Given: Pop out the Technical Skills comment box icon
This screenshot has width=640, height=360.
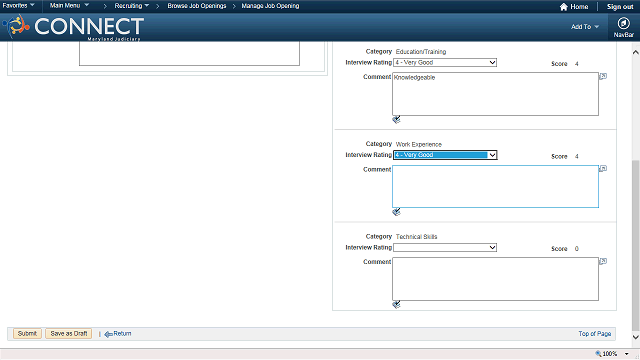Looking at the screenshot, I should tap(603, 261).
